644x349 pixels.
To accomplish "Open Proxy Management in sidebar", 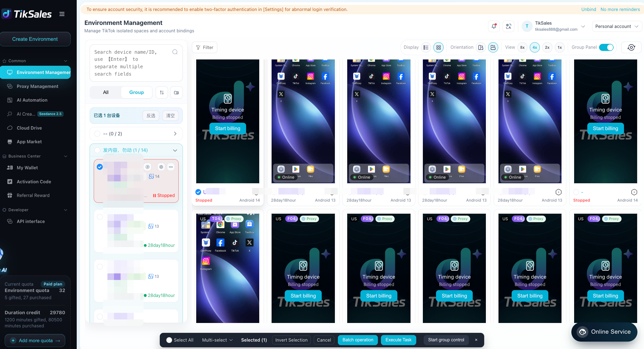I will click(35, 86).
